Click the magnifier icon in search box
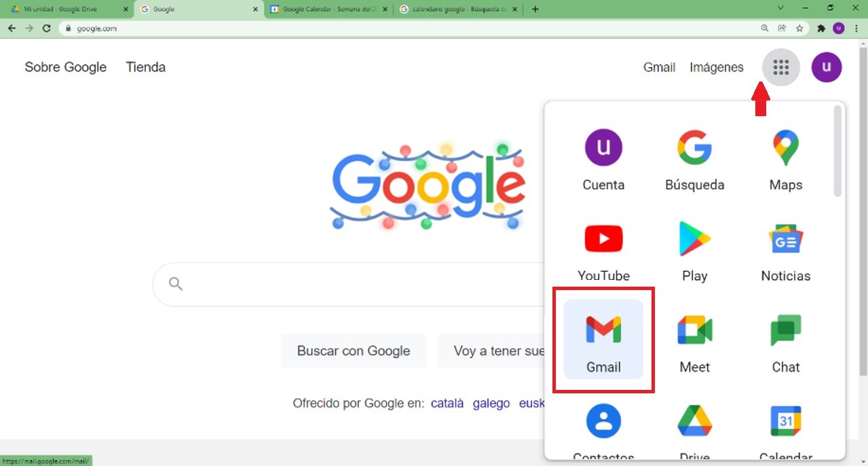This screenshot has width=868, height=466. 176,284
